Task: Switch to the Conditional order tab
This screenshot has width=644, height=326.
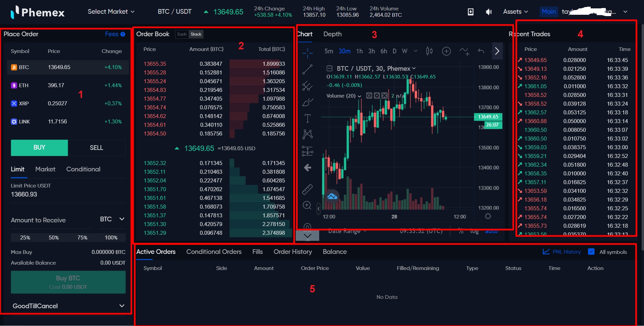Action: 83,169
